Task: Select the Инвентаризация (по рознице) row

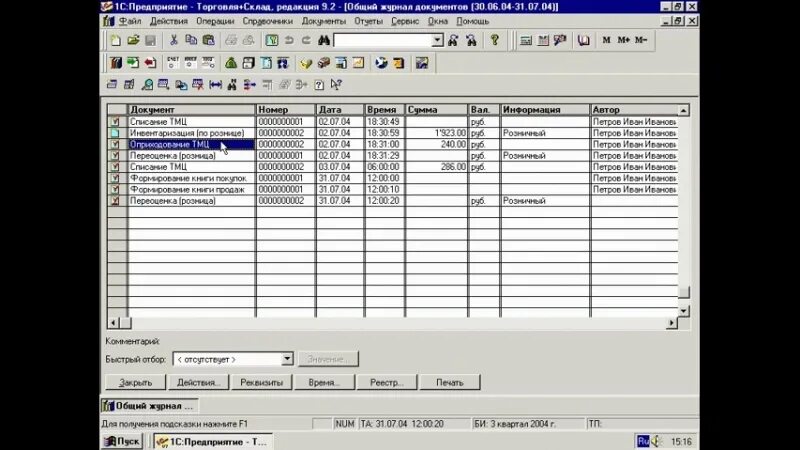Action: pos(392,133)
